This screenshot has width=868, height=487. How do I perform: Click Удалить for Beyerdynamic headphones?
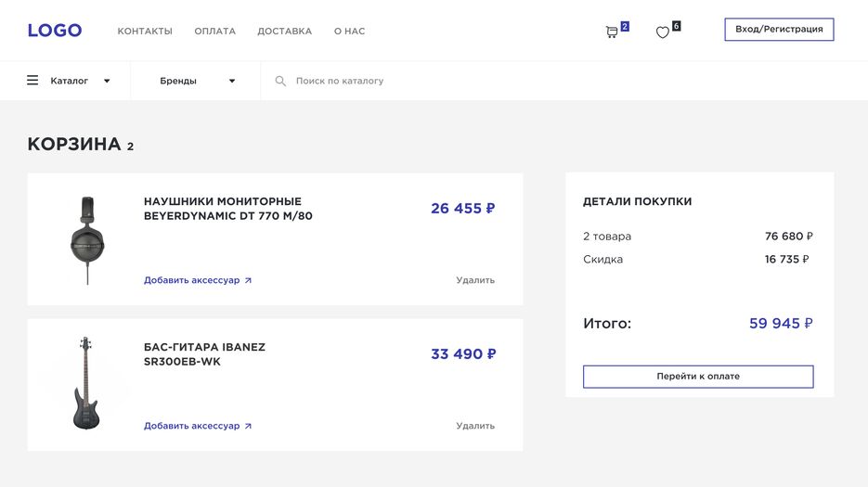475,280
